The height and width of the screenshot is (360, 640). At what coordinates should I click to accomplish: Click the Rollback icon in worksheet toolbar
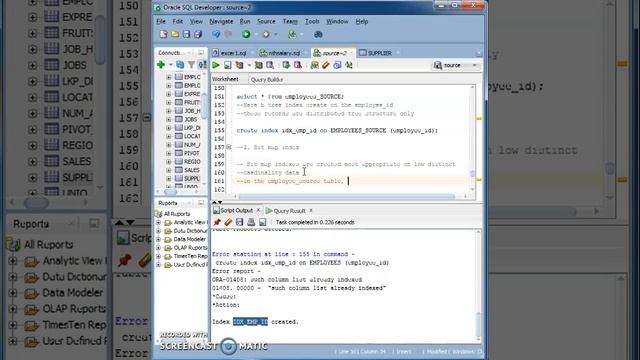[298, 65]
